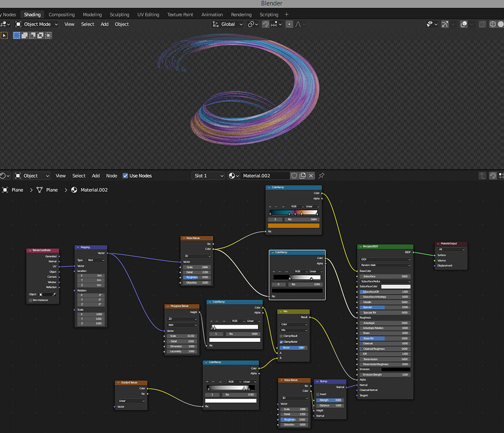Open the proportional falloff curve icon

click(x=298, y=24)
